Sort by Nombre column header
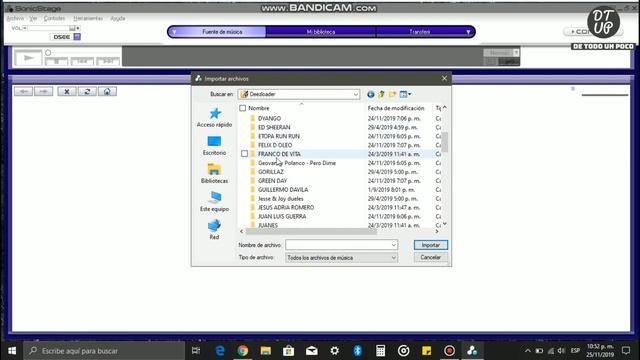 (259, 108)
